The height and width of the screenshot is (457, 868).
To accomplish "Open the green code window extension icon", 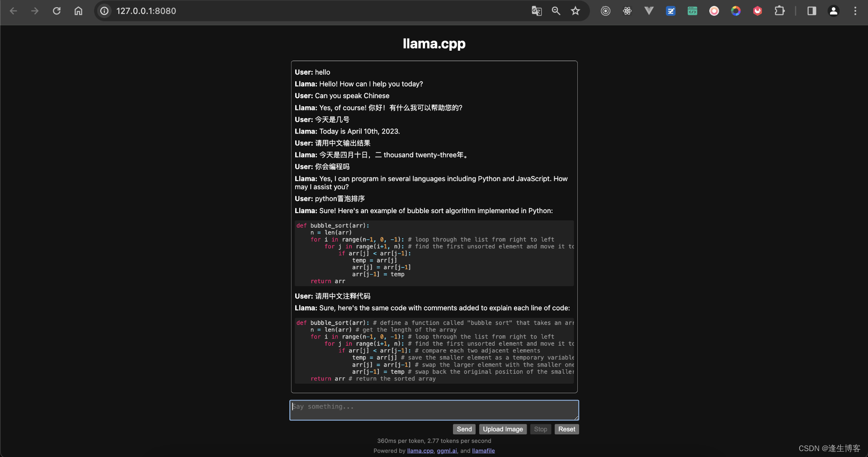I will pos(692,11).
